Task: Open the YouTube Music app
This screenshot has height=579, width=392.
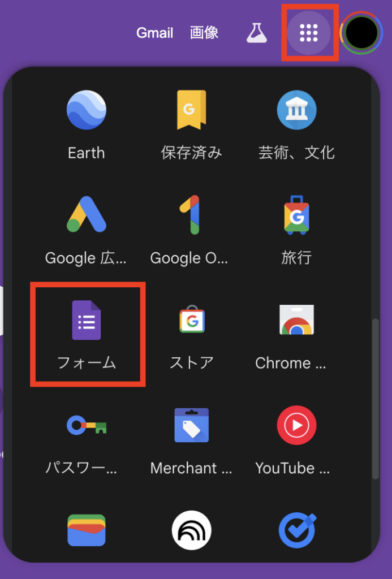Action: pos(296,440)
